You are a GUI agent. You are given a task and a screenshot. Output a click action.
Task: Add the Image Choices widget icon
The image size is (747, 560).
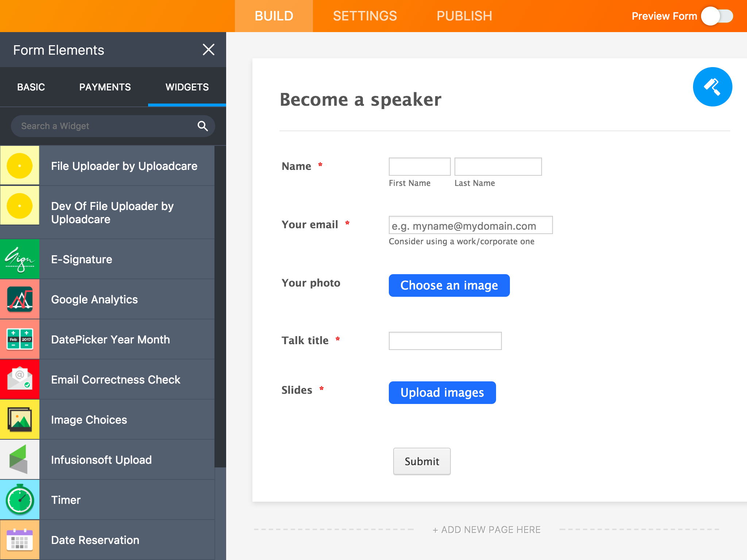click(x=20, y=419)
